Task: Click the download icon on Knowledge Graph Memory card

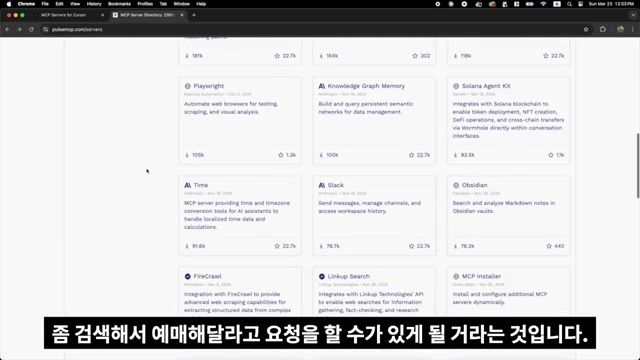Action: 321,155
